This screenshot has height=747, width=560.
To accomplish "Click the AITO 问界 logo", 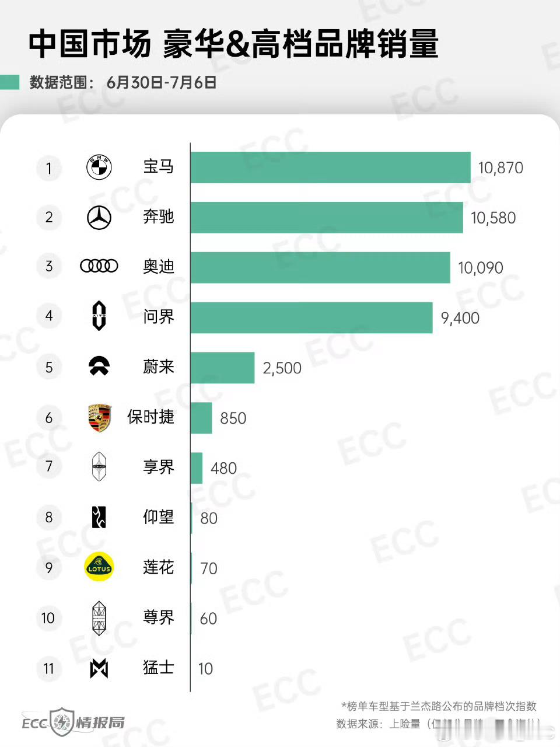I will coord(99,316).
